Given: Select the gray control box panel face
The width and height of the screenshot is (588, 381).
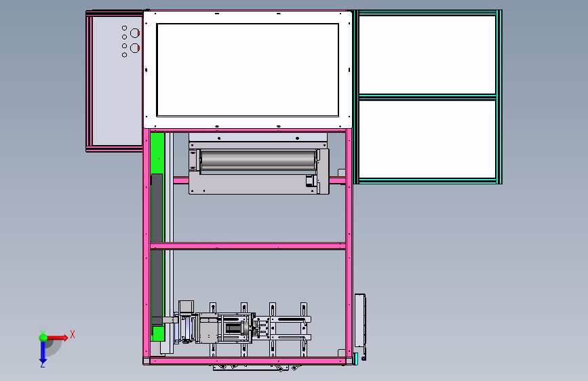Looking at the screenshot, I should 117,81.
